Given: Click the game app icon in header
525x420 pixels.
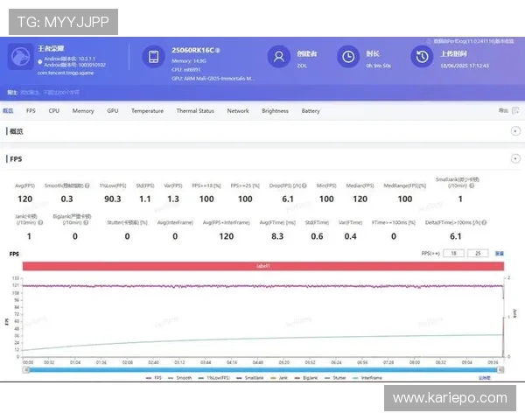Looking at the screenshot, I should click(x=20, y=57).
